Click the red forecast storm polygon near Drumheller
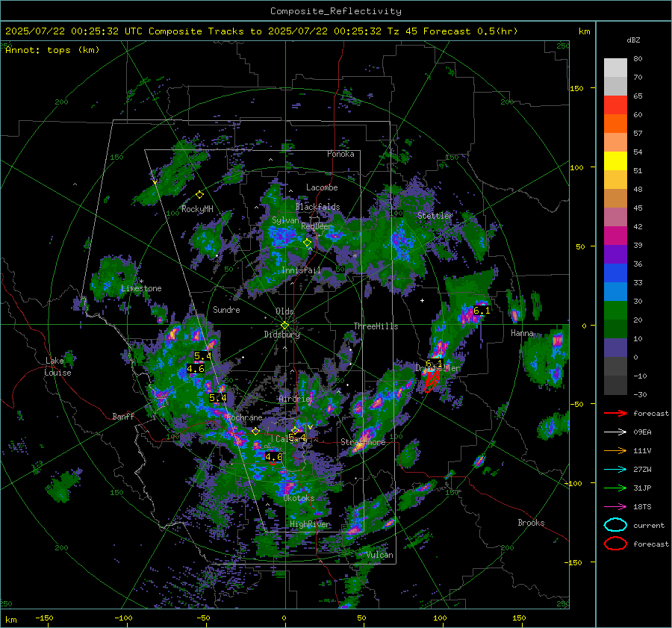 (x=432, y=381)
